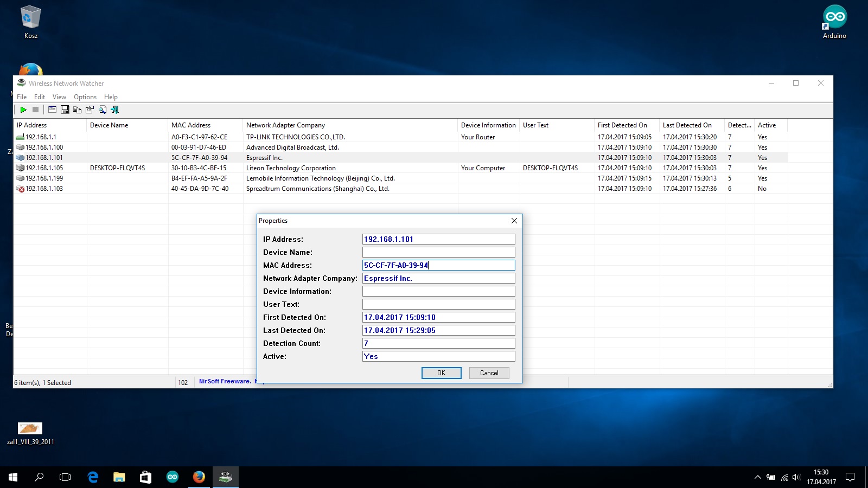Click Cancel in the Properties dialog
This screenshot has height=488, width=868.
point(489,373)
